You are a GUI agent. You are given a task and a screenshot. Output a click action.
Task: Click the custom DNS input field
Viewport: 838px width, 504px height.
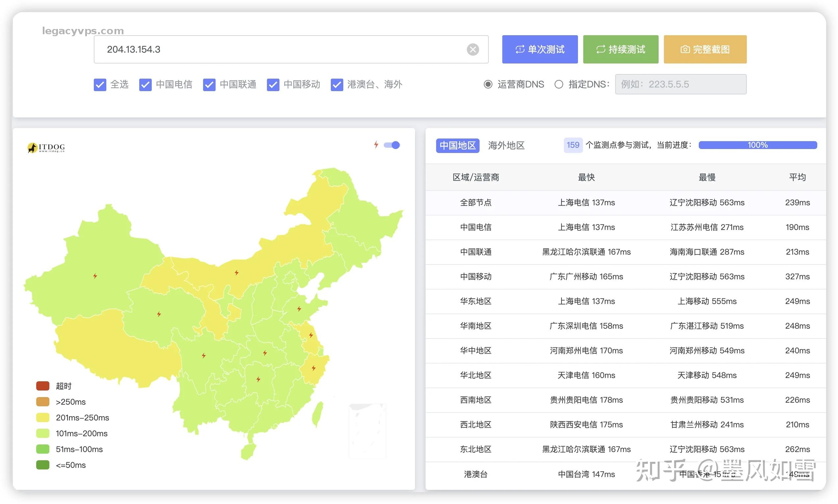[681, 84]
